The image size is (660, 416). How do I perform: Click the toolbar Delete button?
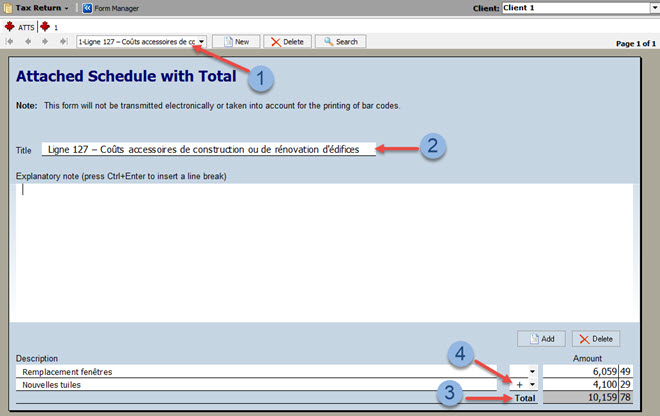tap(287, 42)
